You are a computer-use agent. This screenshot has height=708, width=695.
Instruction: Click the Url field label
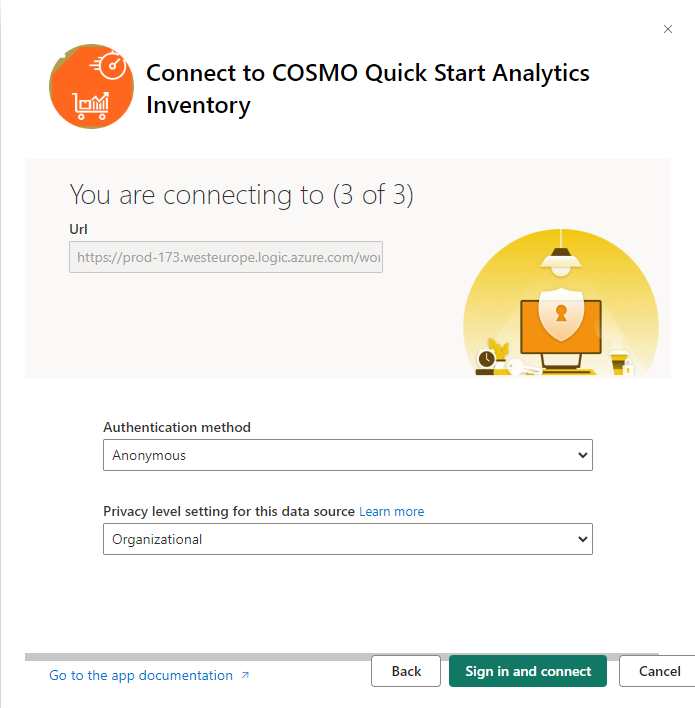coord(78,229)
